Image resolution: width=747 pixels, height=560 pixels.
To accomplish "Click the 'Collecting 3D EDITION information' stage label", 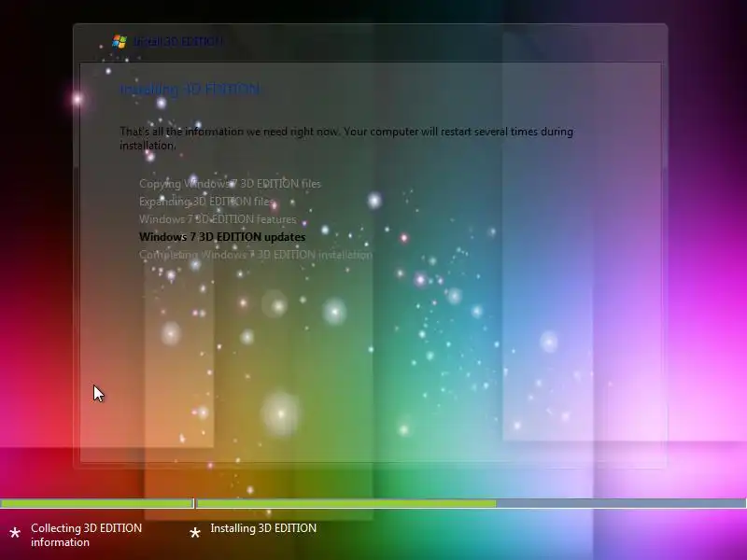I will click(86, 535).
